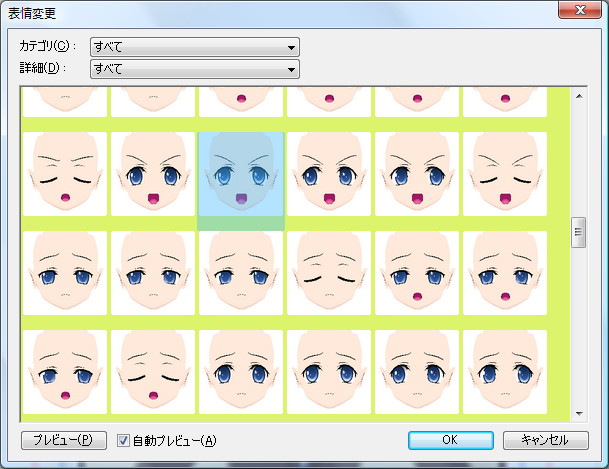Click the キャンセル button
This screenshot has width=609, height=469.
point(545,440)
